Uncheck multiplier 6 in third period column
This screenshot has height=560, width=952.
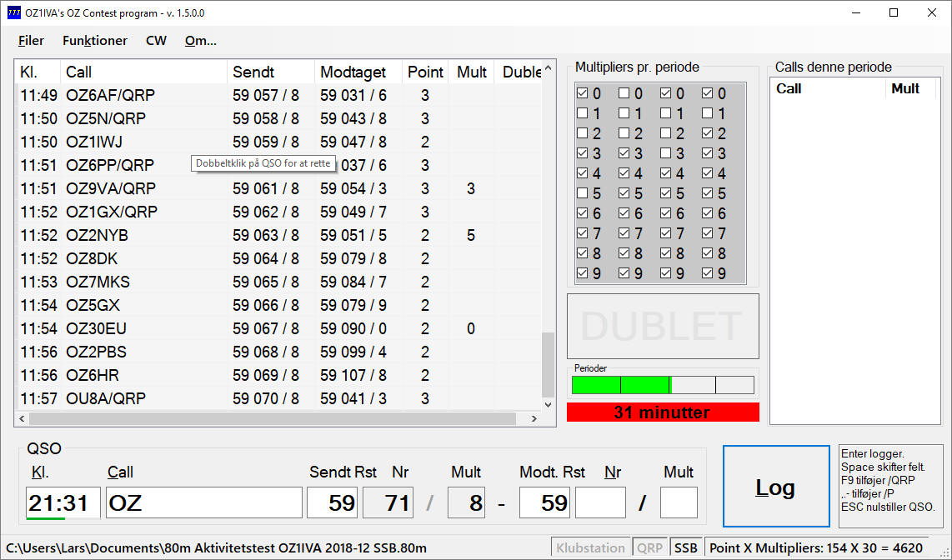click(666, 213)
